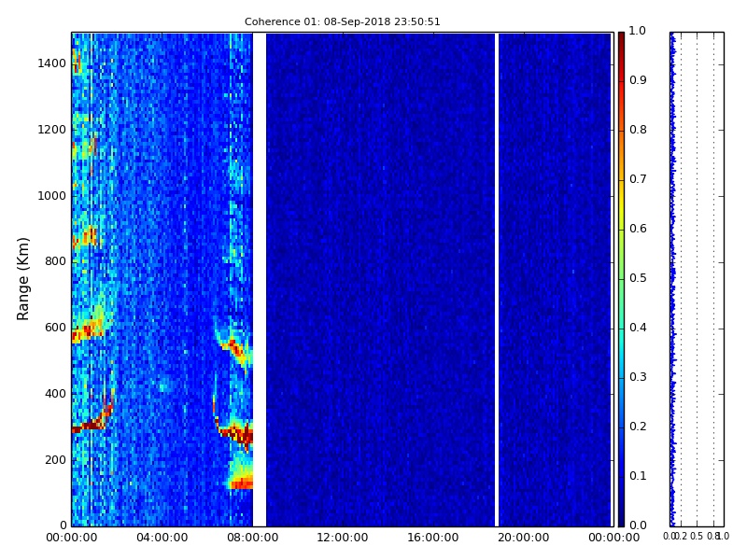The width and height of the screenshot is (747, 560).
Task: Select the 0.1 colorbar tick label
Action: click(x=638, y=476)
